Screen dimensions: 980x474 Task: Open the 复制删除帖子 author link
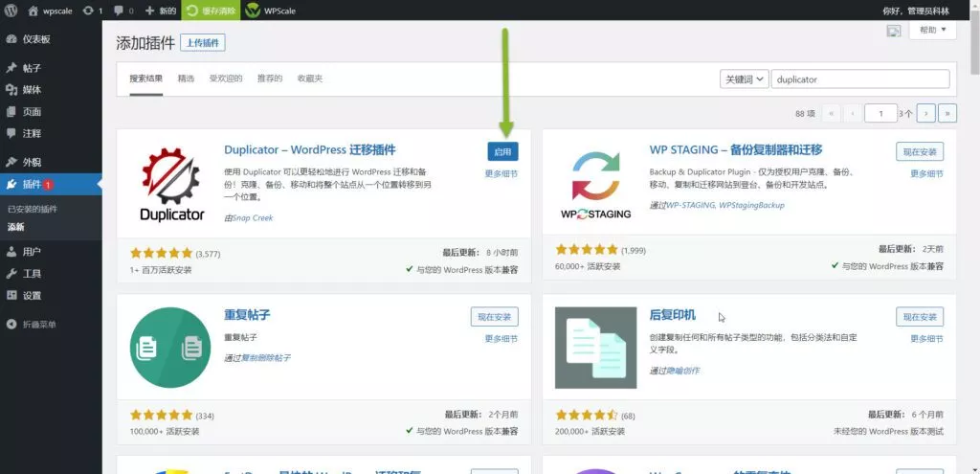[266, 358]
